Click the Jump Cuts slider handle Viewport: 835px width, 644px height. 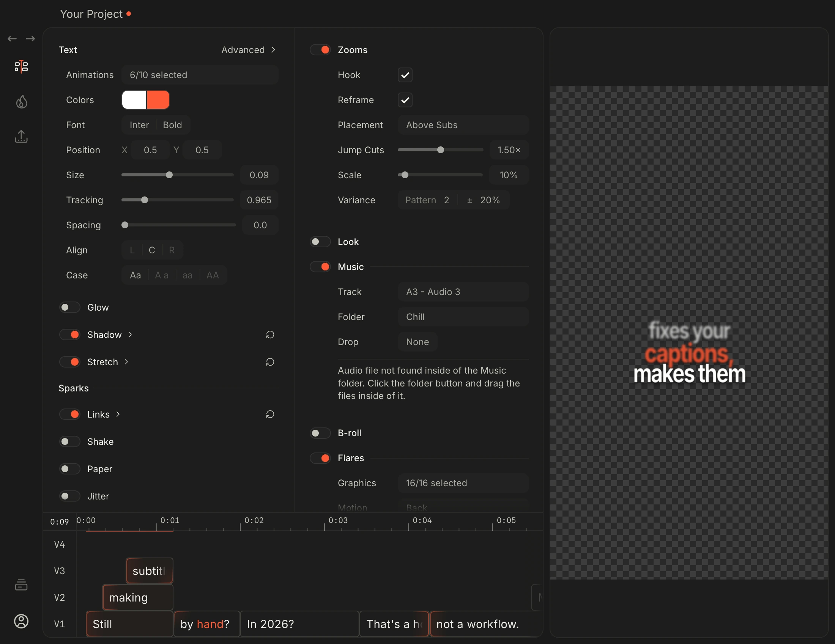point(440,150)
